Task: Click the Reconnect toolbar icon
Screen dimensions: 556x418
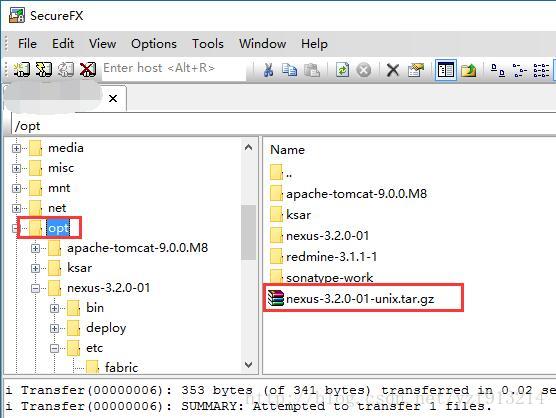Action: click(x=66, y=69)
